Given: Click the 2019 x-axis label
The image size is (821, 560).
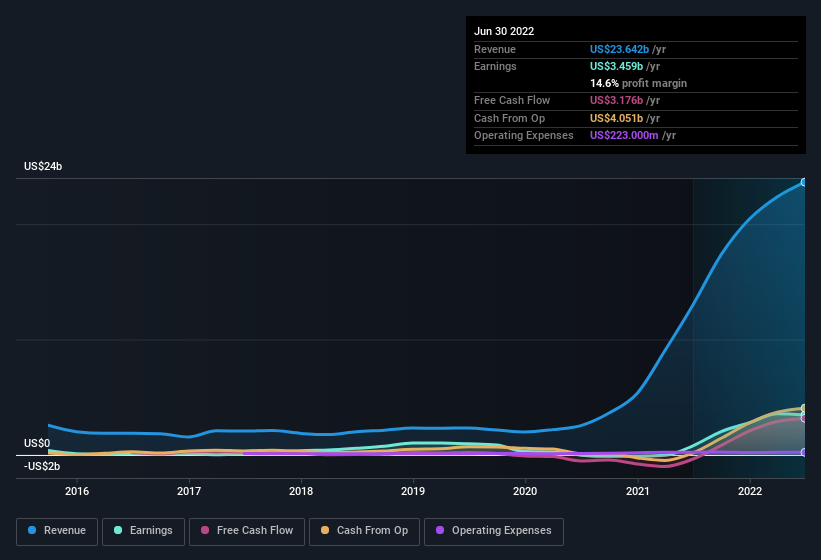Looking at the screenshot, I should (413, 491).
